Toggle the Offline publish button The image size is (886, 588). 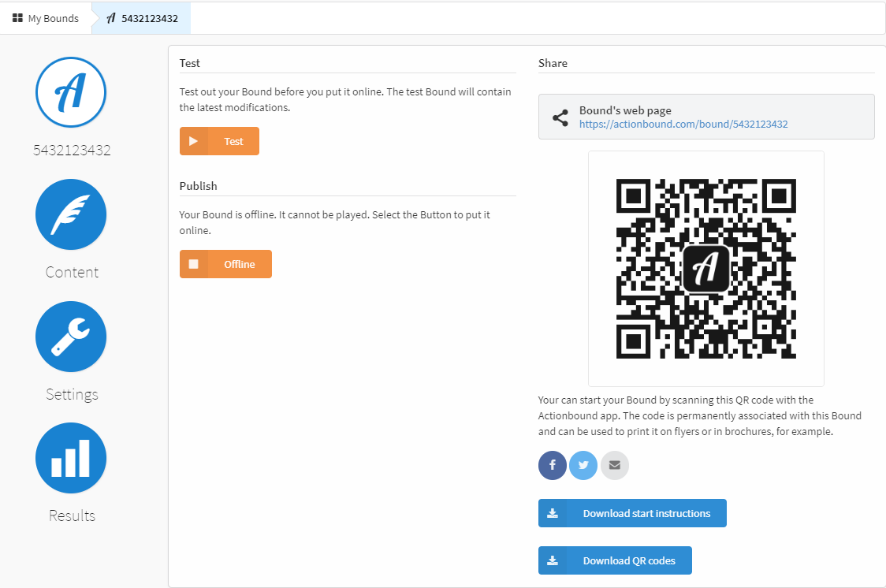[x=225, y=264]
